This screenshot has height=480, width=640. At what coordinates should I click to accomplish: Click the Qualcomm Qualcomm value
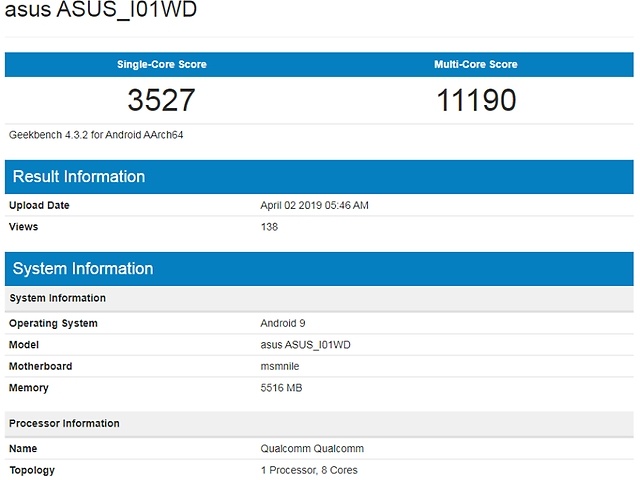(312, 449)
